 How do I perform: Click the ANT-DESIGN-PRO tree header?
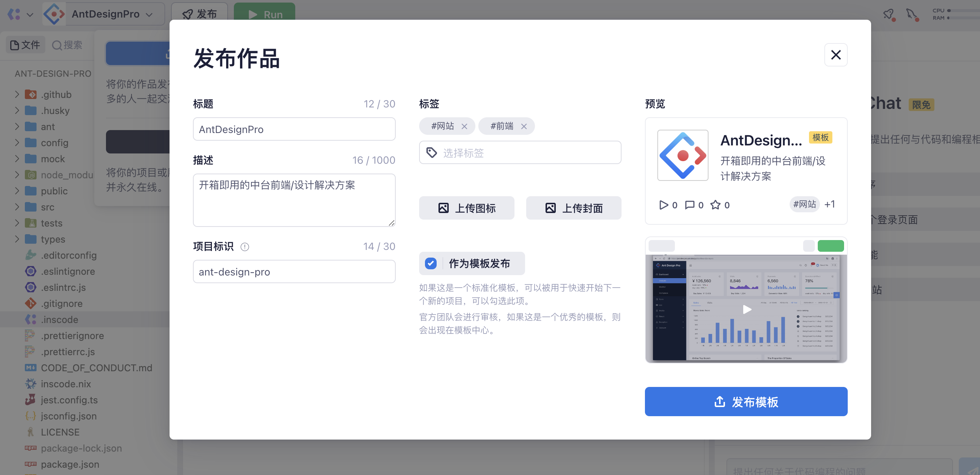pyautogui.click(x=53, y=73)
